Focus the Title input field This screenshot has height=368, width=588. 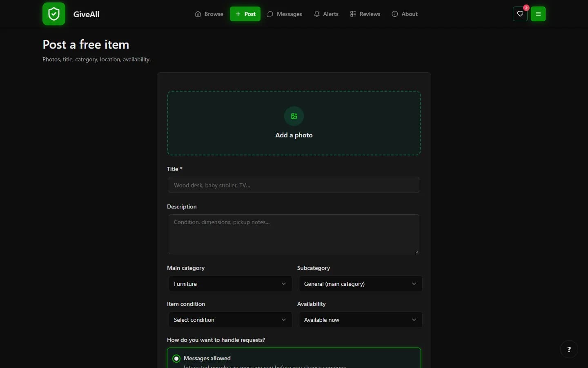pyautogui.click(x=294, y=185)
